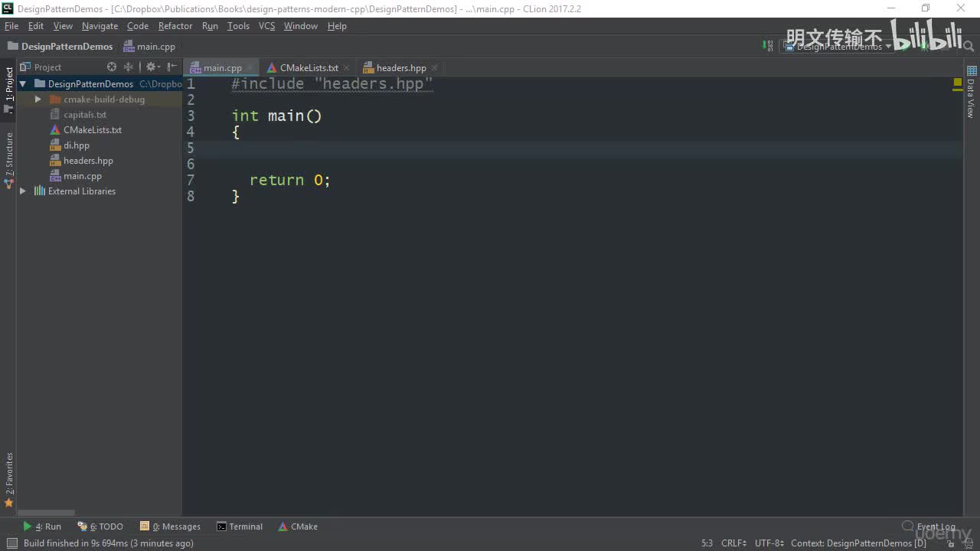Select External Libraries in the project tree
Viewport: 980px width, 551px height.
pos(82,191)
